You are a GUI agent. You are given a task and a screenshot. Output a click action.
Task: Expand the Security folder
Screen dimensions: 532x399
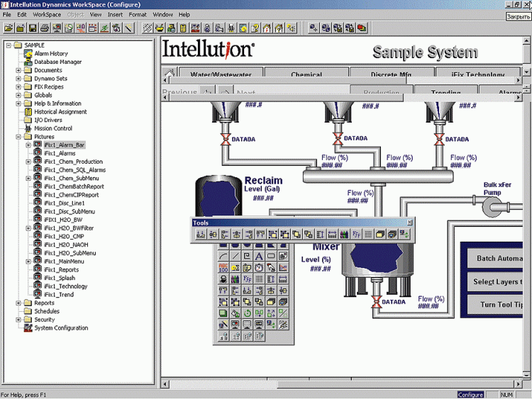click(18, 320)
